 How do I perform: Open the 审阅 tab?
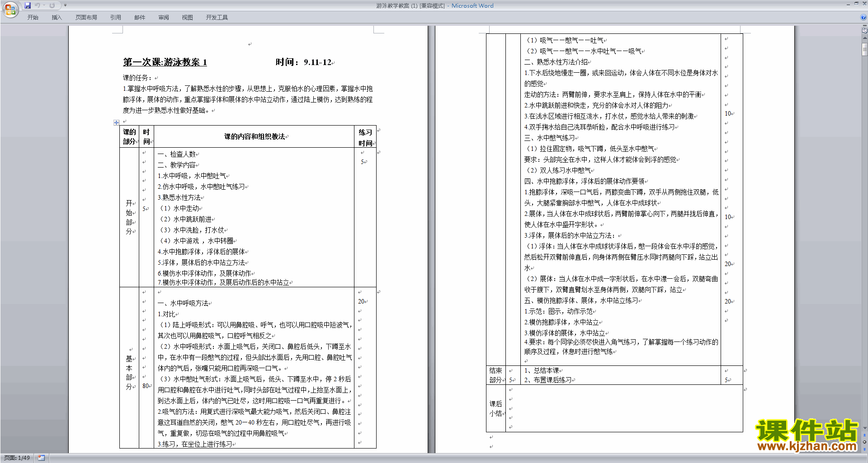(x=164, y=18)
